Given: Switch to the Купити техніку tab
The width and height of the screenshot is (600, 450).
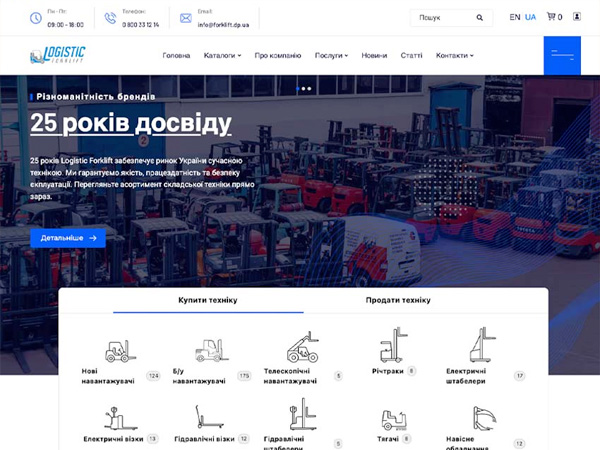Looking at the screenshot, I should tap(208, 300).
